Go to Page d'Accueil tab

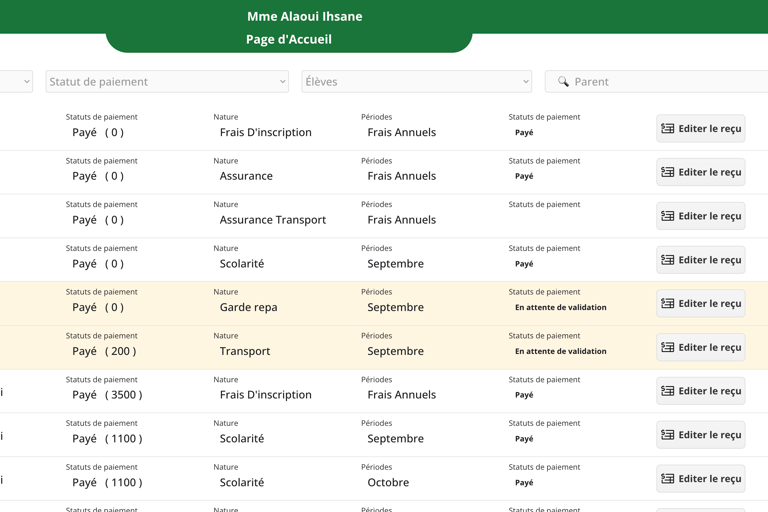(x=289, y=40)
